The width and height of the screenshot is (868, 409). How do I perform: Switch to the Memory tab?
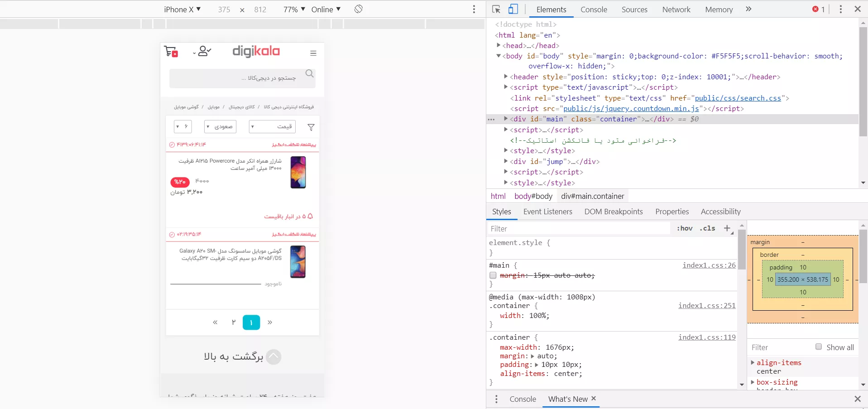[719, 10]
